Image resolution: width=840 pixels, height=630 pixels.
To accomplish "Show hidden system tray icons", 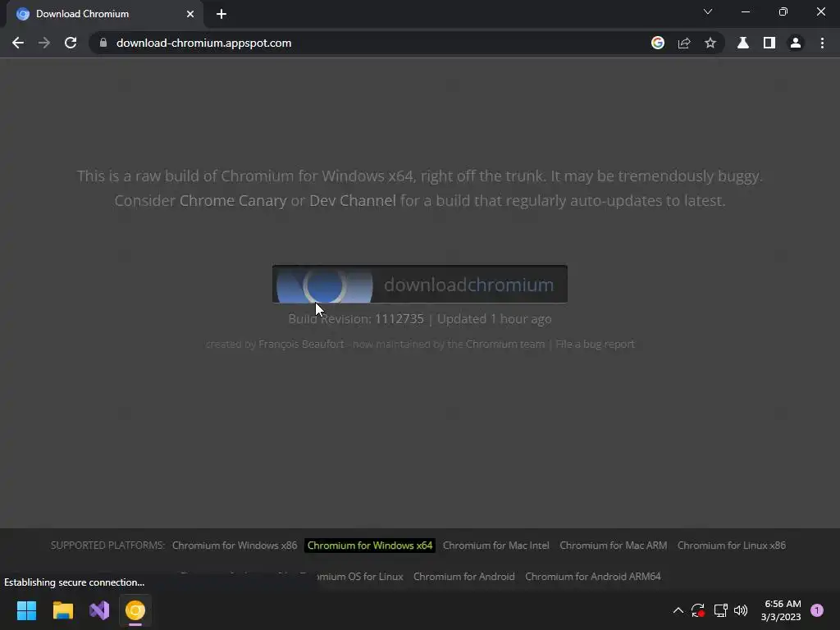I will pyautogui.click(x=678, y=610).
